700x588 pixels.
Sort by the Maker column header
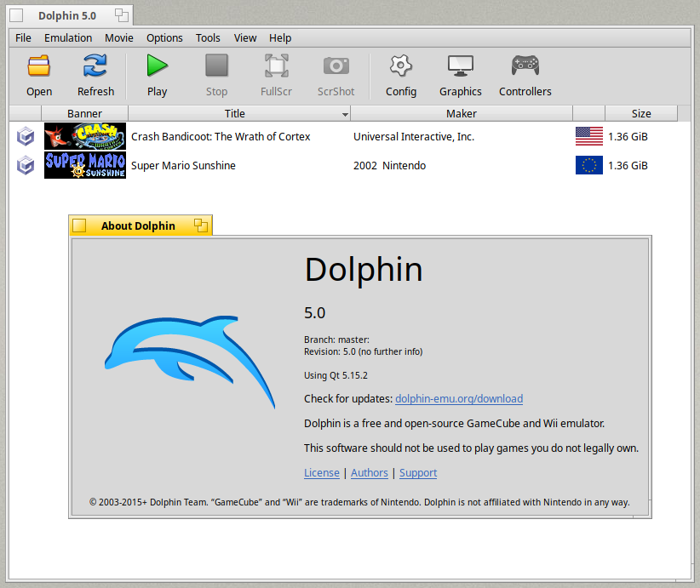click(462, 114)
